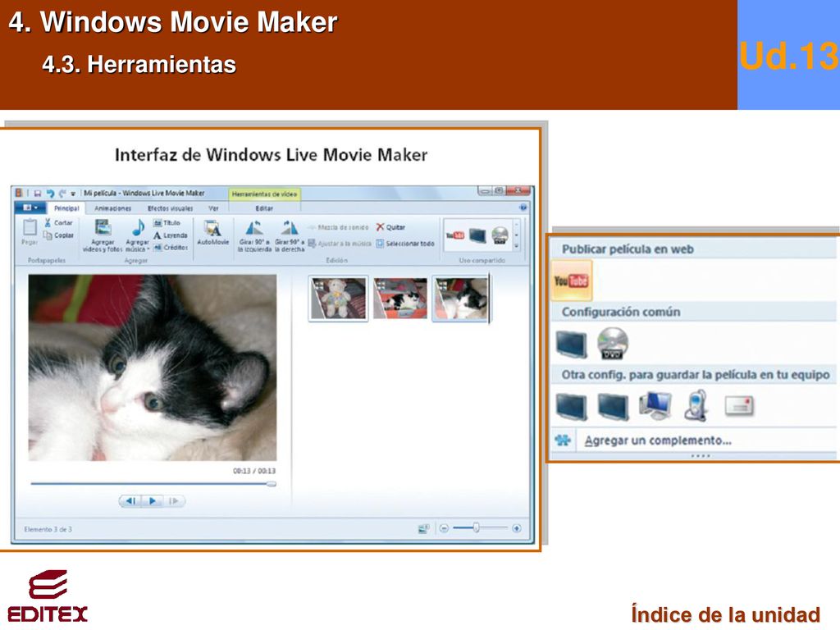Click the preview seek bar handle
Screen dimensions: 840x630
click(272, 484)
